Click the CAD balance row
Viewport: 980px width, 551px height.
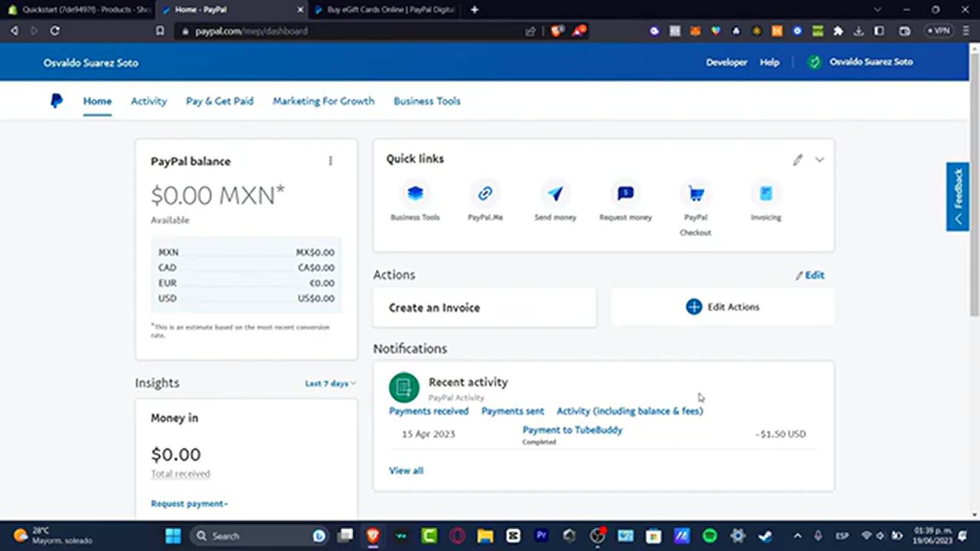[247, 268]
